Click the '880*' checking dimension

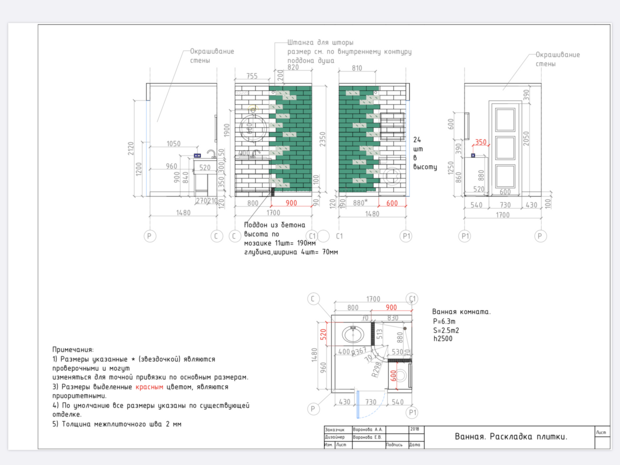point(360,203)
